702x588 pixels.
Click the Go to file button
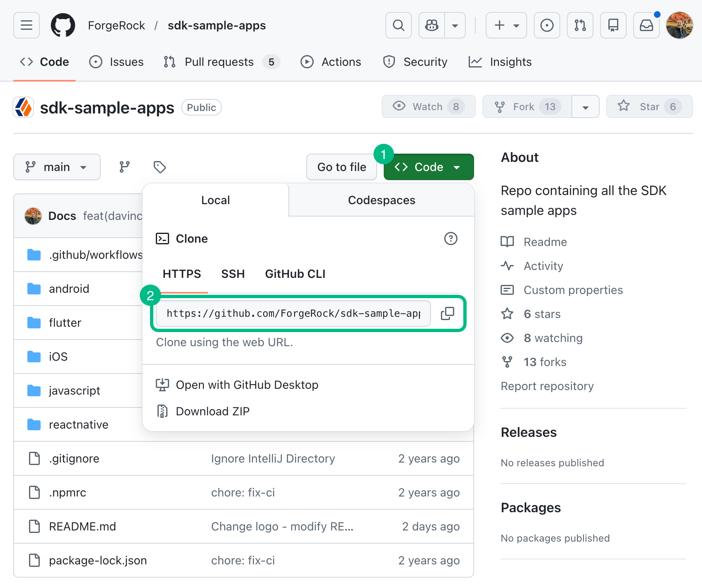[x=341, y=167]
